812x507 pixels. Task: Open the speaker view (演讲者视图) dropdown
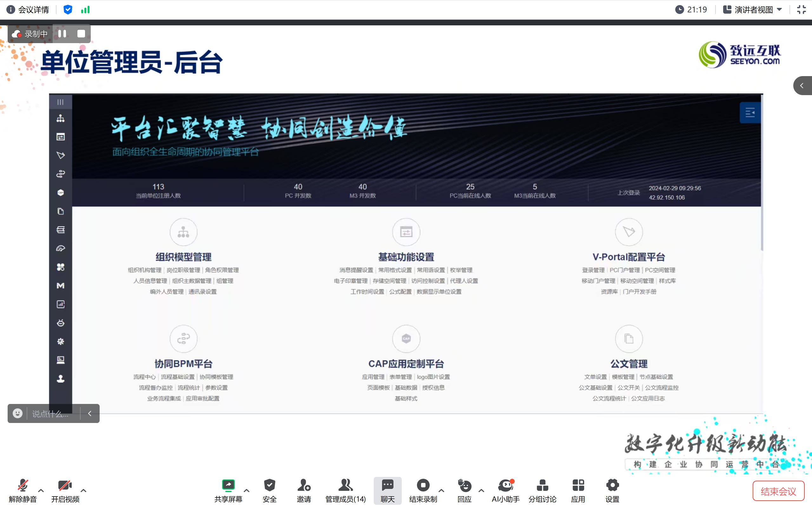(x=753, y=10)
